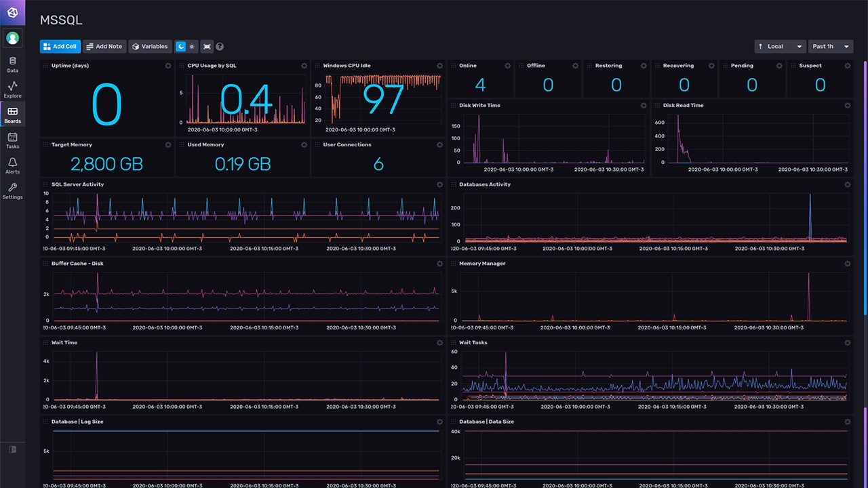Click the User Connections cell gear icon

click(439, 145)
